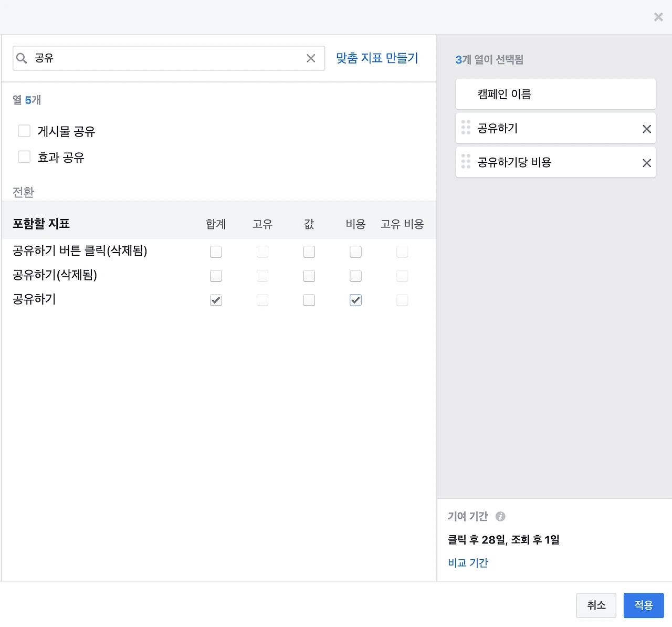The height and width of the screenshot is (627, 672).
Task: Remove the 공유하기 selected column
Action: coord(647,129)
